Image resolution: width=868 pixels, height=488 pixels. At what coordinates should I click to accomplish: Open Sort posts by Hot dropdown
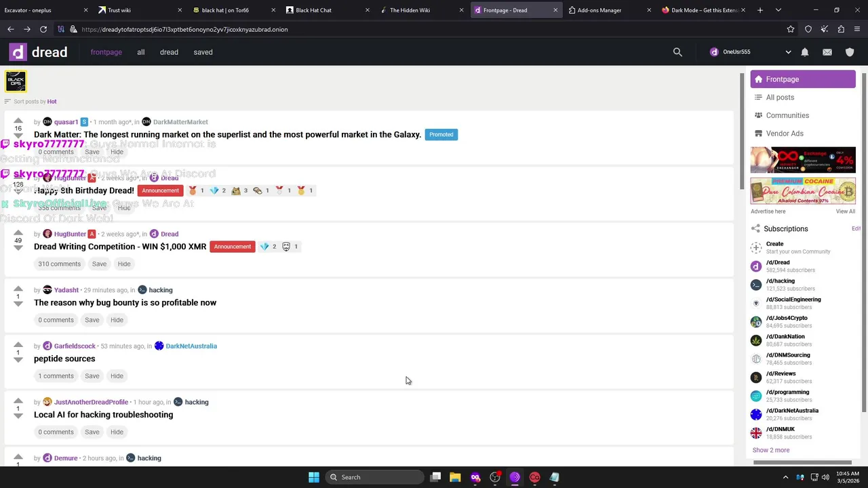52,102
